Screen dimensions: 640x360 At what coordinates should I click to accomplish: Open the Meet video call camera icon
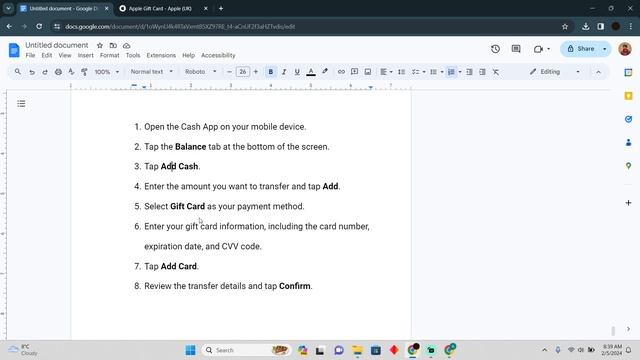(x=538, y=49)
